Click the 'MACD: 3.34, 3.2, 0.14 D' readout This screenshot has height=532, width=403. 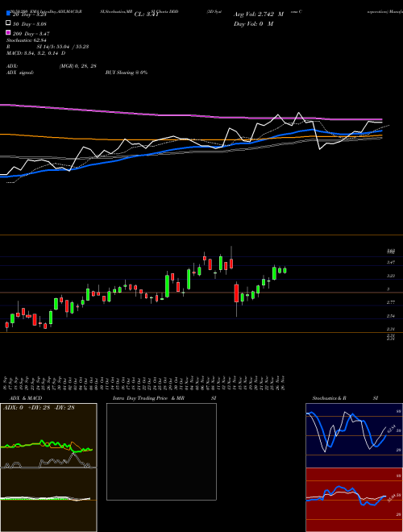click(36, 53)
